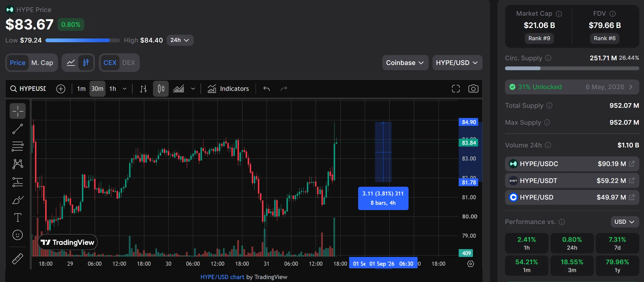The height and width of the screenshot is (282, 644).
Task: Select the bar chart style icon
Action: point(143,89)
